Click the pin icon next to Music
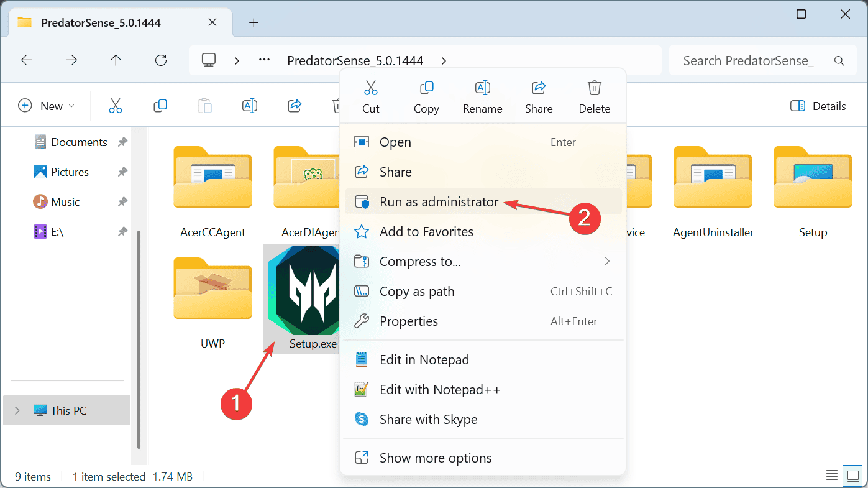The height and width of the screenshot is (488, 868). point(122,202)
